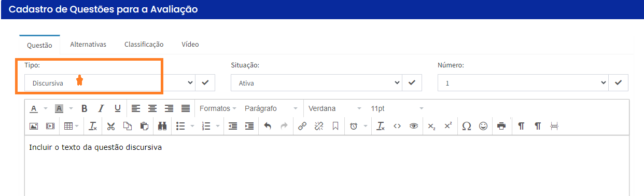
Task: Open the Situação dropdown showing Ativa
Action: 316,83
